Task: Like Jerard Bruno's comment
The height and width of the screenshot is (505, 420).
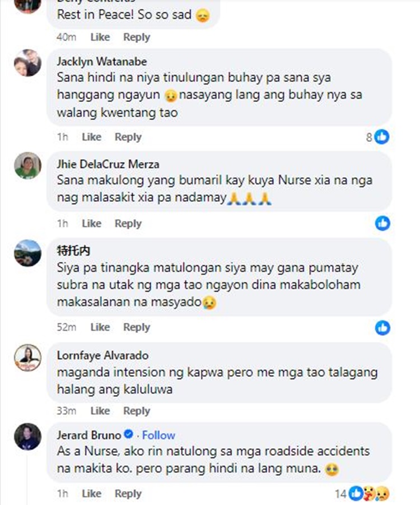Action: 92,493
